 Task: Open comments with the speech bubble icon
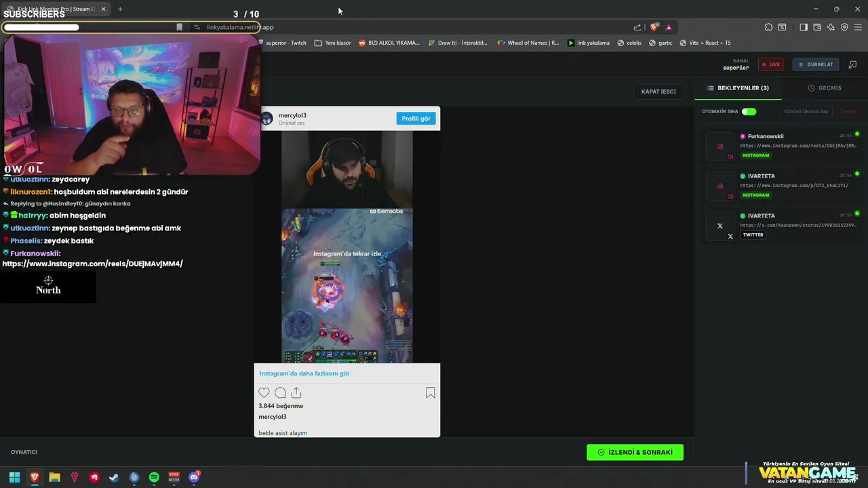pyautogui.click(x=280, y=392)
